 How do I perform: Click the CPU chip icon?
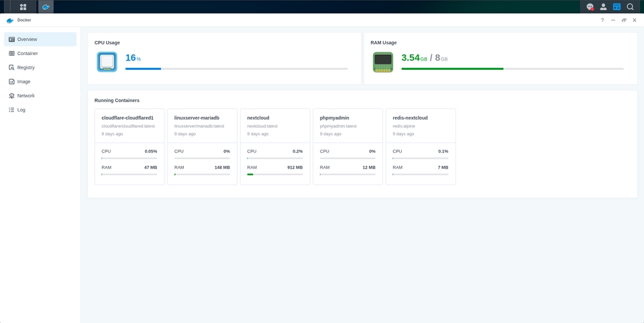[x=107, y=62]
